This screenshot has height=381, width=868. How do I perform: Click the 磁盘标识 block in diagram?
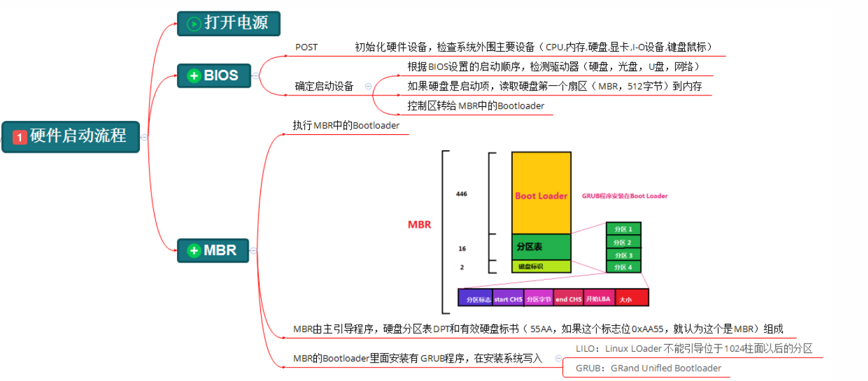point(542,267)
